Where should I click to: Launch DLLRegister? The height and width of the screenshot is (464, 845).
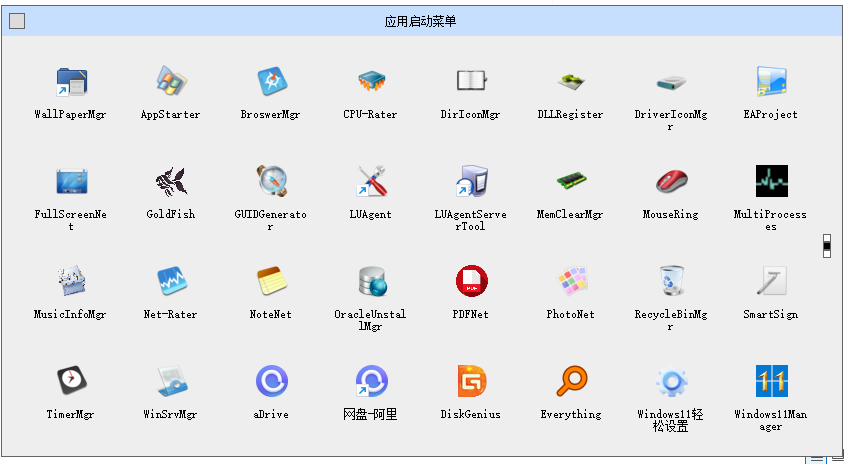tap(571, 82)
